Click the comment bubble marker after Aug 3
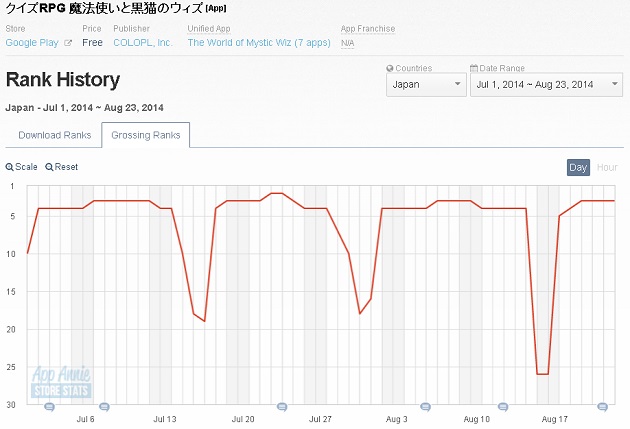This screenshot has width=630, height=429. (x=425, y=407)
